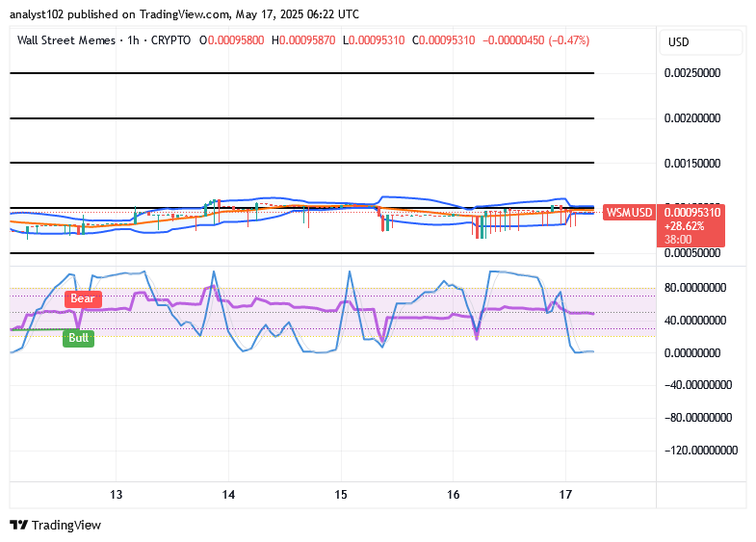Click the change value −0.00000450 (−0.47%)
Viewport: 756px width, 542px height.
click(535, 40)
